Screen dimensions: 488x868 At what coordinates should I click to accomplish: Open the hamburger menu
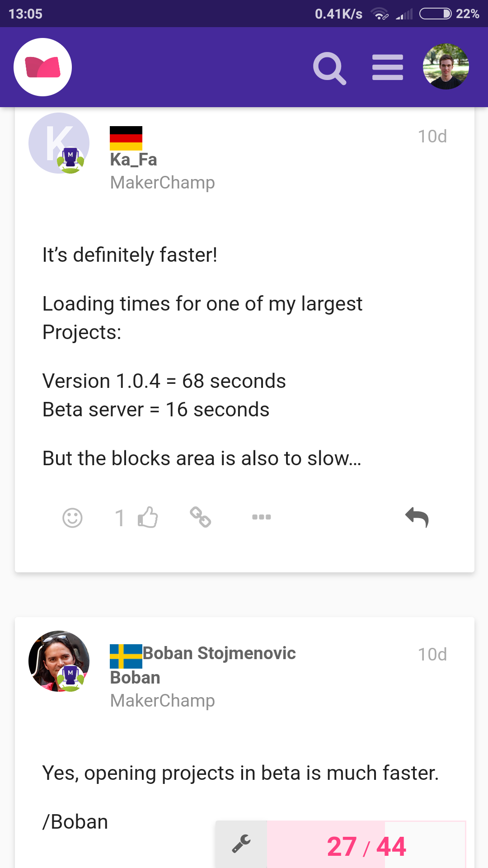click(x=387, y=67)
